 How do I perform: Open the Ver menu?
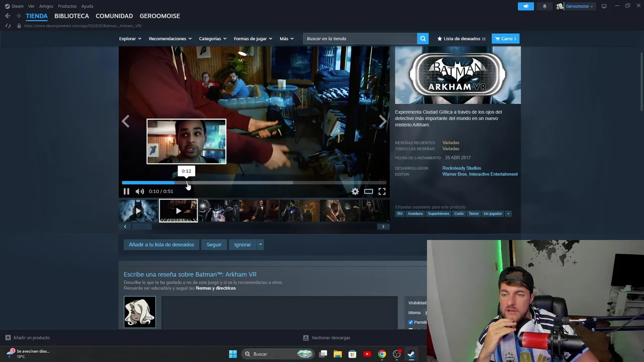tap(31, 6)
